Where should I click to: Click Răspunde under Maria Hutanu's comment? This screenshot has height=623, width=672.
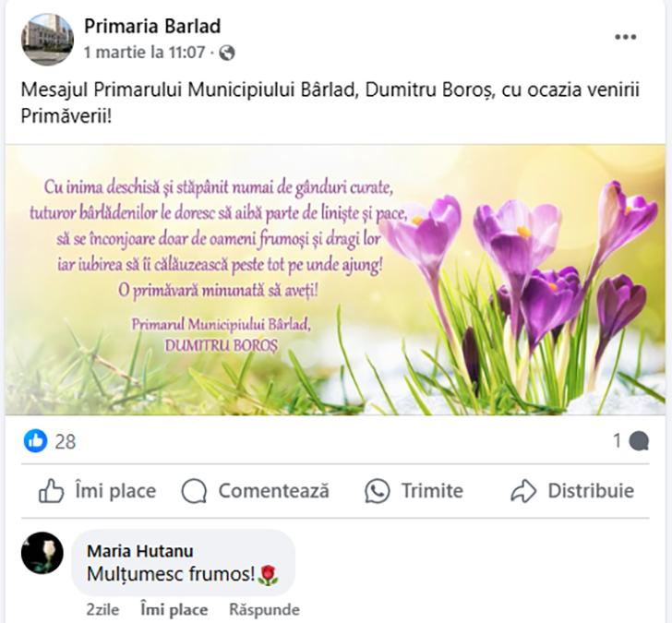tap(264, 609)
